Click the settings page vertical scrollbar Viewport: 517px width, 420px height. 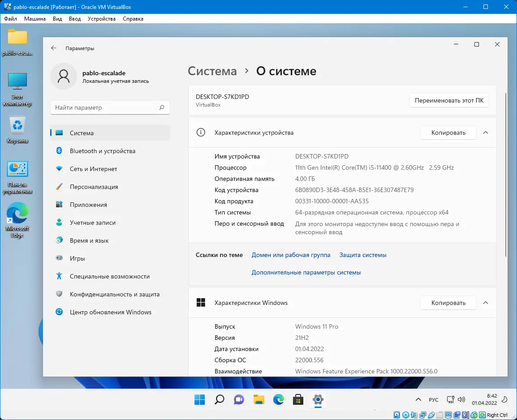tap(506, 175)
